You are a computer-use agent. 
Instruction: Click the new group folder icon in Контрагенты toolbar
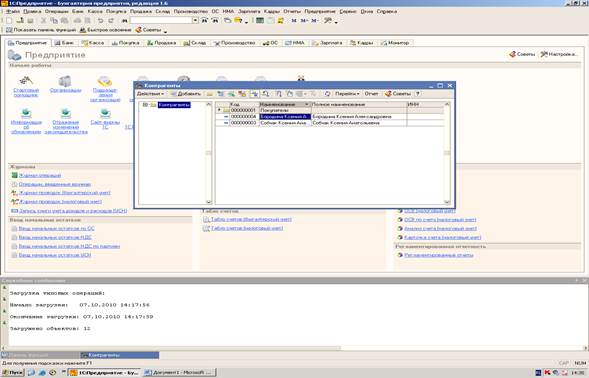tap(210, 94)
